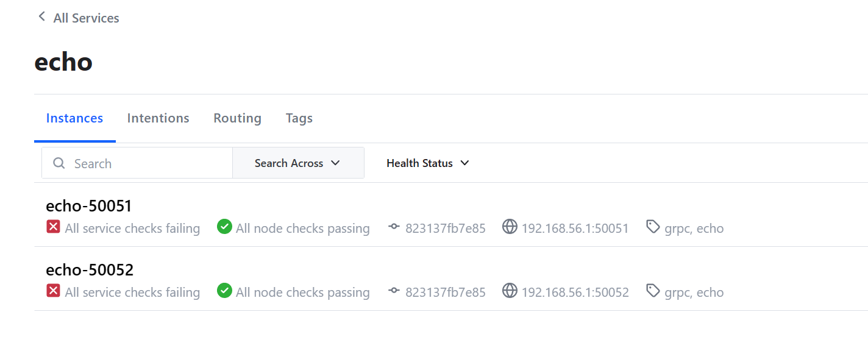Focus the instance Search field

146,163
